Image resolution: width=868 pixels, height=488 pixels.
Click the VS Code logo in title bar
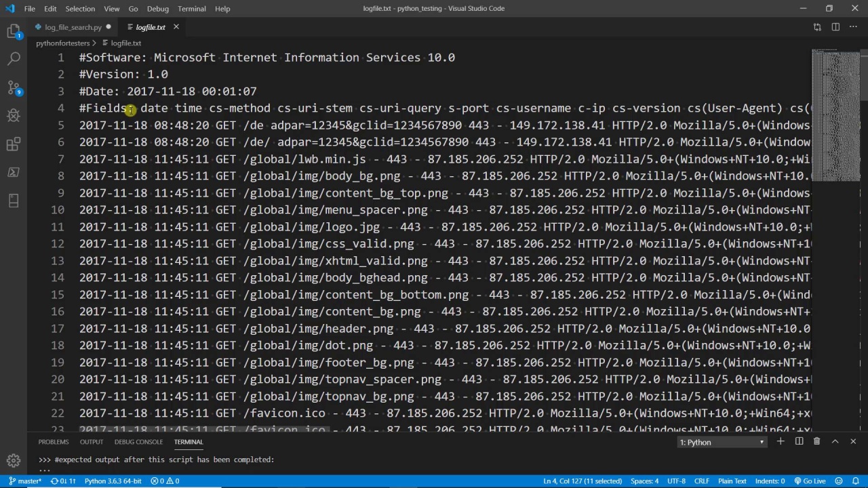coord(9,8)
